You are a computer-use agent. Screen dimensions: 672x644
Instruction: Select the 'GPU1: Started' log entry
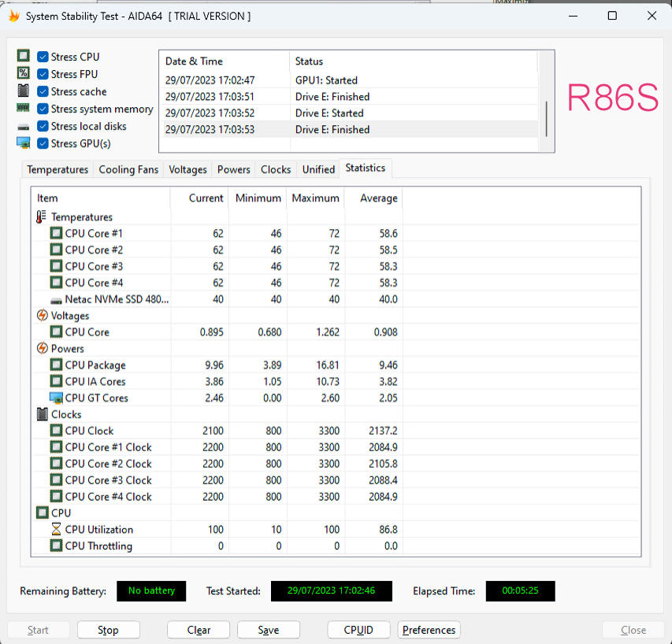pos(349,80)
